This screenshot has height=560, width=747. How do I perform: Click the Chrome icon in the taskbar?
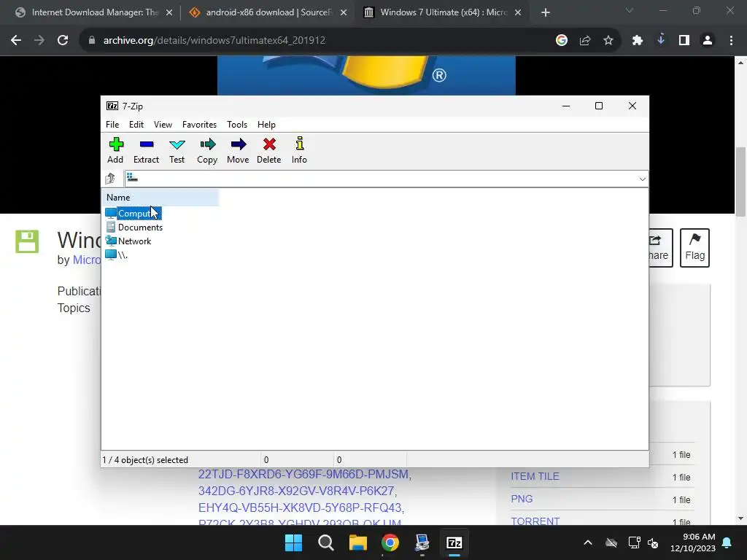click(x=390, y=542)
